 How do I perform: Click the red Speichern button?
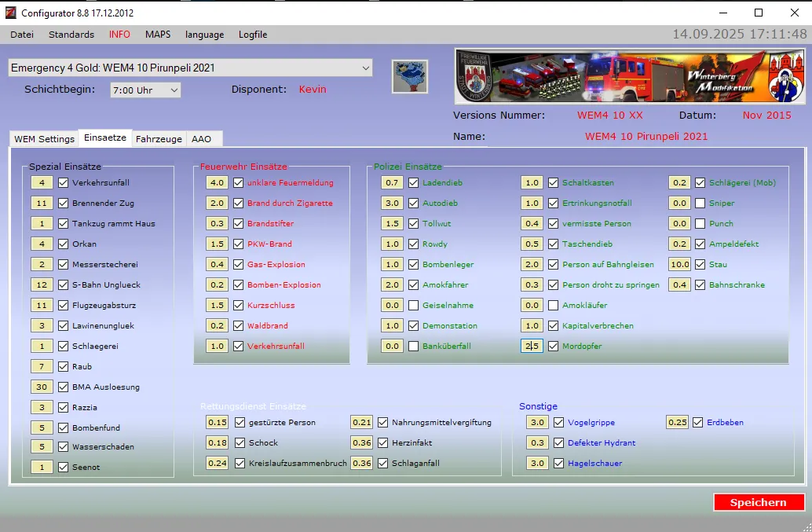(759, 502)
